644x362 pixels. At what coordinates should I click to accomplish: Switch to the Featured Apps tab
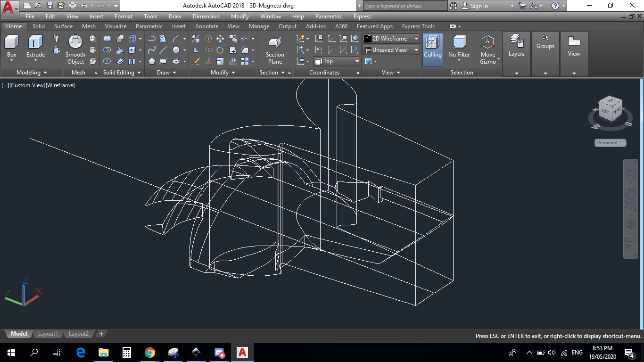coord(374,26)
